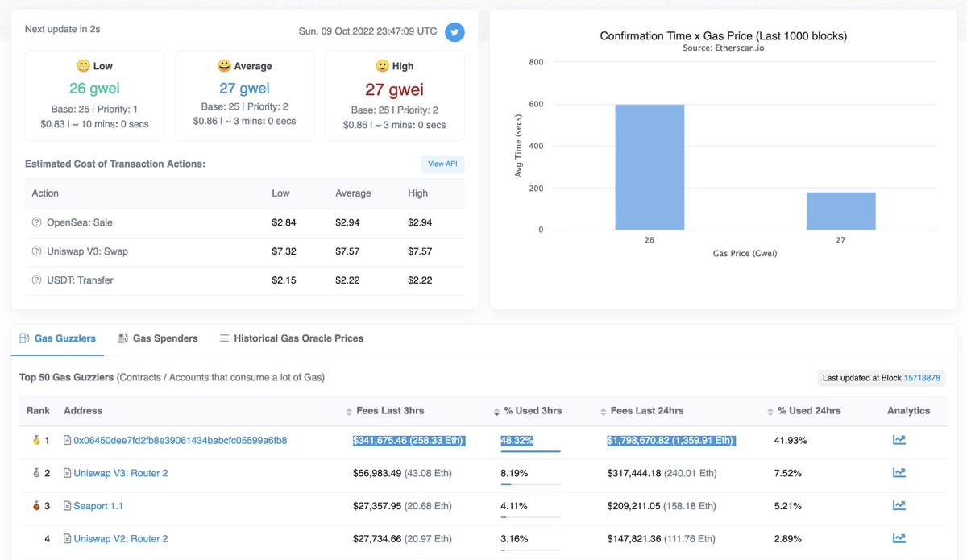Click the 27 gwei chart bar

[x=840, y=211]
